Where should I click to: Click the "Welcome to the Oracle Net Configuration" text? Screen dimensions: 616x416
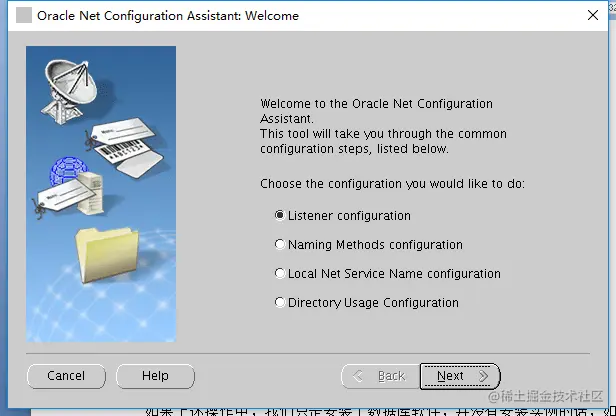click(376, 104)
